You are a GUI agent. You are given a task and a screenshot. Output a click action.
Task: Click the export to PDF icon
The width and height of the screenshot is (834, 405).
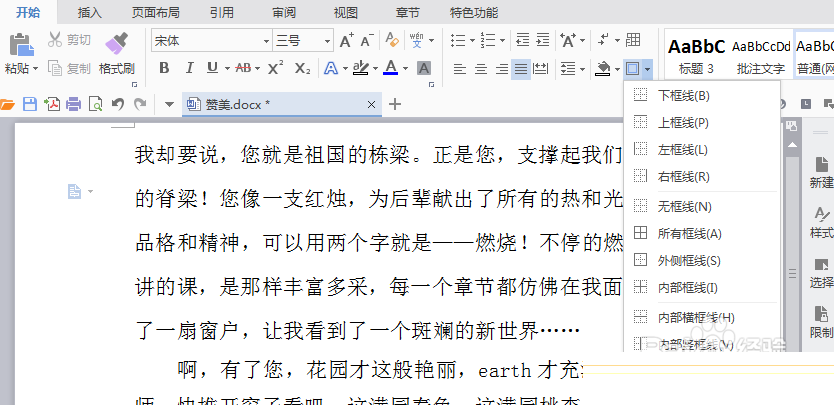tap(52, 104)
